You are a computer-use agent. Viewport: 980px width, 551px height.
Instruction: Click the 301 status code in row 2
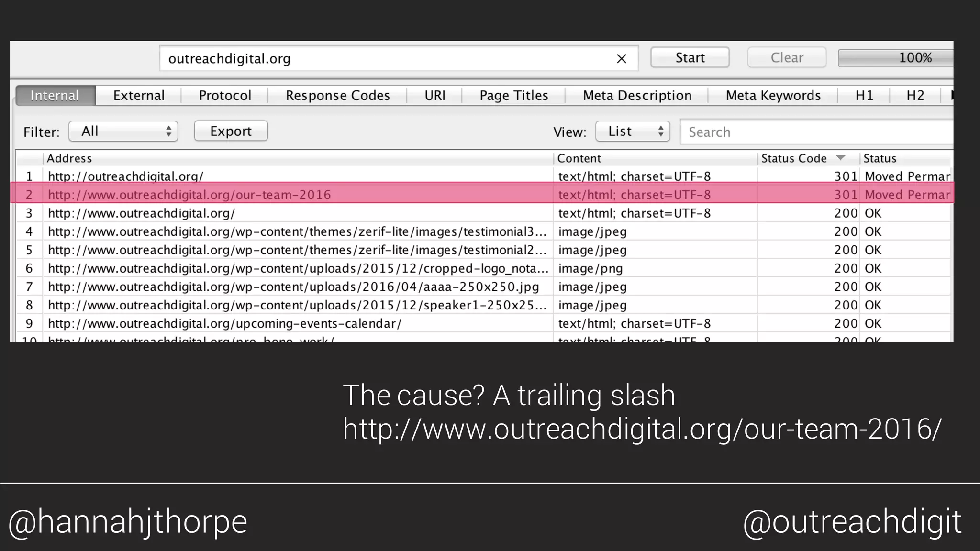(846, 195)
